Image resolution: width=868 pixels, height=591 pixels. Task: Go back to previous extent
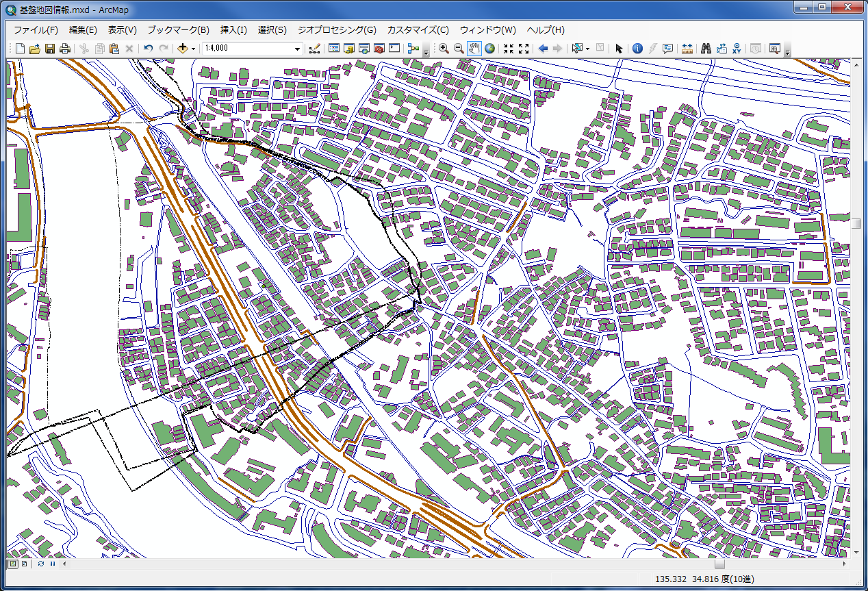[x=543, y=49]
